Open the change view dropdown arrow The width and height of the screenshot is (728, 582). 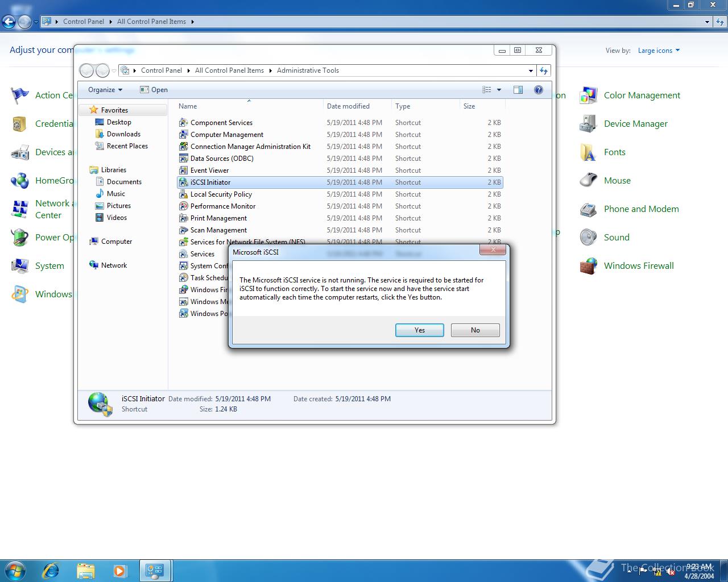coord(499,90)
